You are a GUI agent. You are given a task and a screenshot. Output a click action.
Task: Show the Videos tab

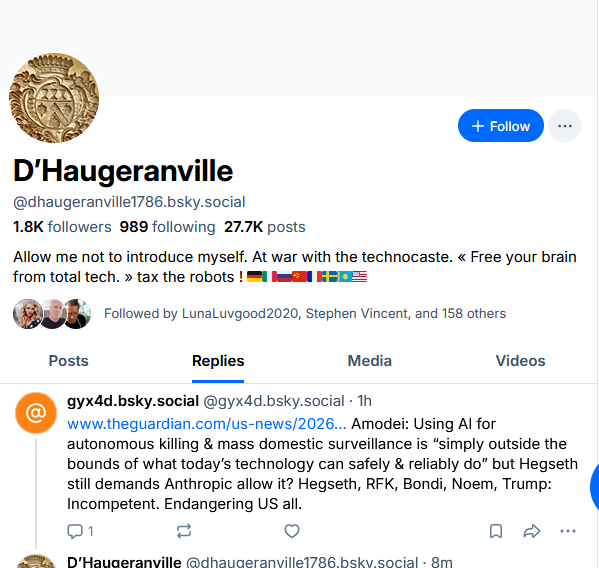click(x=520, y=361)
